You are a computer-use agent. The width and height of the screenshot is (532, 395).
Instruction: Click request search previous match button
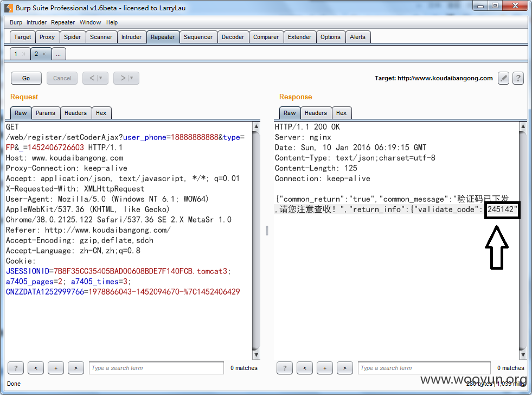click(x=36, y=368)
